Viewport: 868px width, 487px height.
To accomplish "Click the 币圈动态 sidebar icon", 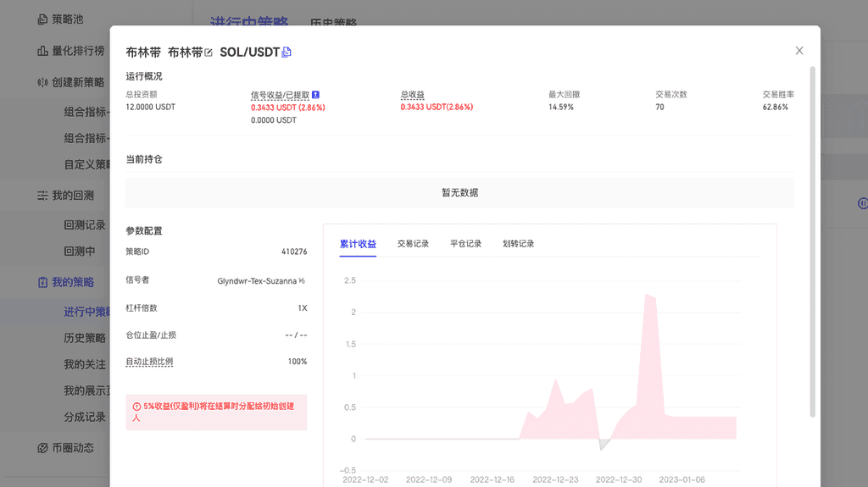I will coord(43,447).
